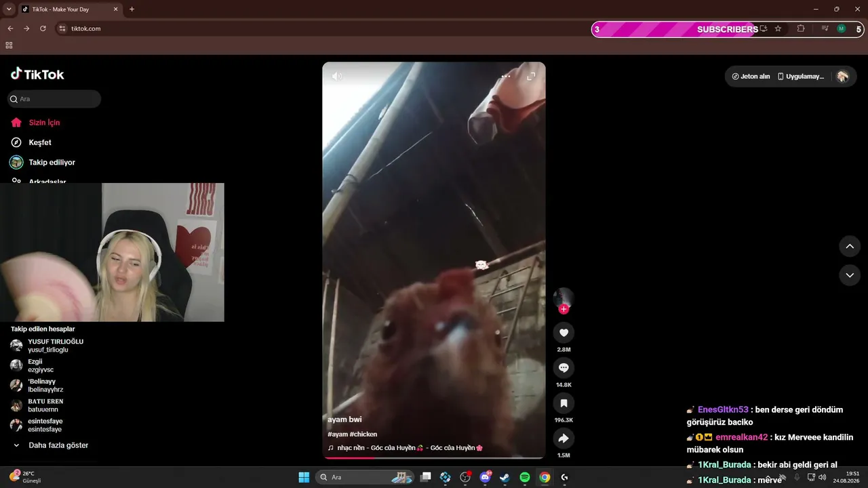
Task: Open the Chrome profile M avatar
Action: pyautogui.click(x=842, y=28)
